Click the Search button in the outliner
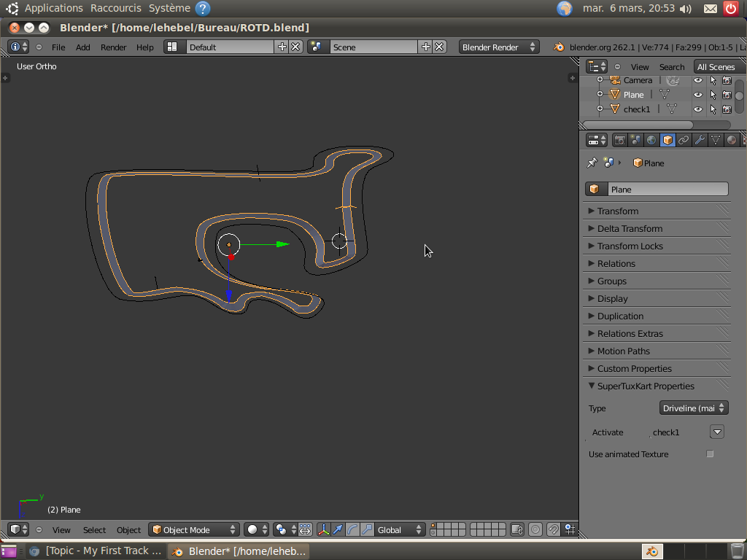This screenshot has width=747, height=560. 671,67
